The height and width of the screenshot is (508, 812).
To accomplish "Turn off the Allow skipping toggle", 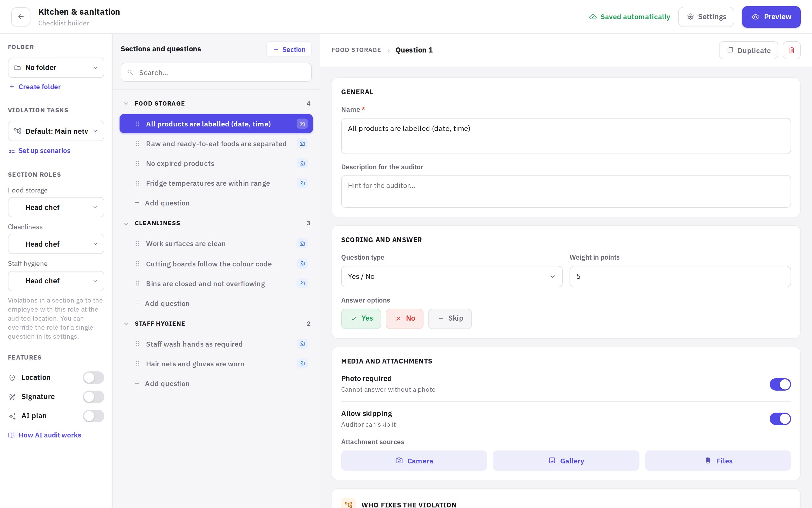I will (780, 419).
